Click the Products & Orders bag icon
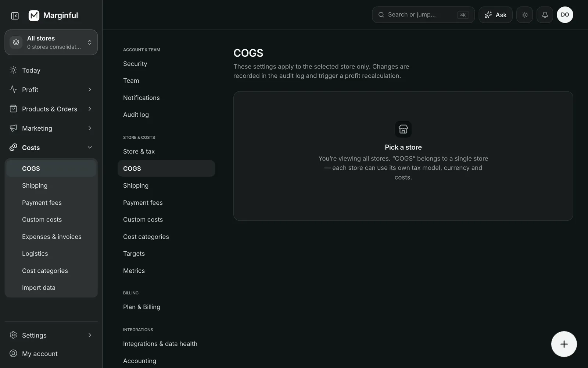 pyautogui.click(x=13, y=109)
